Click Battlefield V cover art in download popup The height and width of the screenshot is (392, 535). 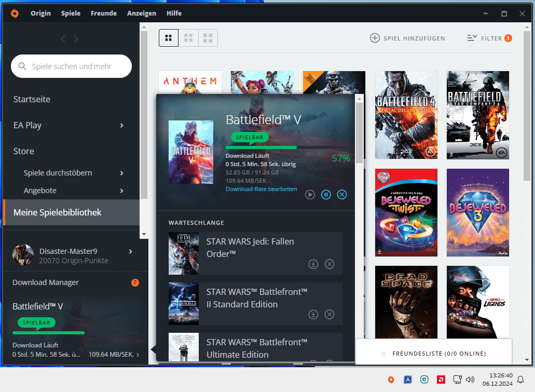click(191, 152)
